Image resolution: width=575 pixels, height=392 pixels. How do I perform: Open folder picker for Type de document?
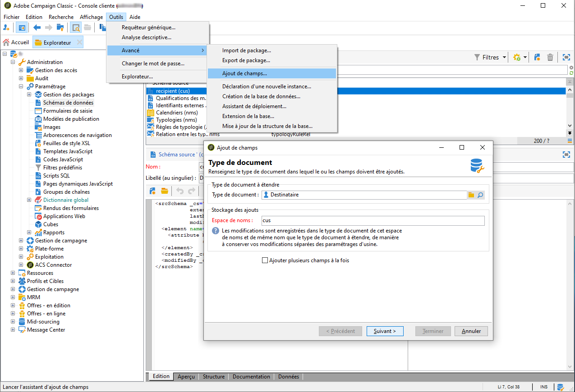[471, 195]
